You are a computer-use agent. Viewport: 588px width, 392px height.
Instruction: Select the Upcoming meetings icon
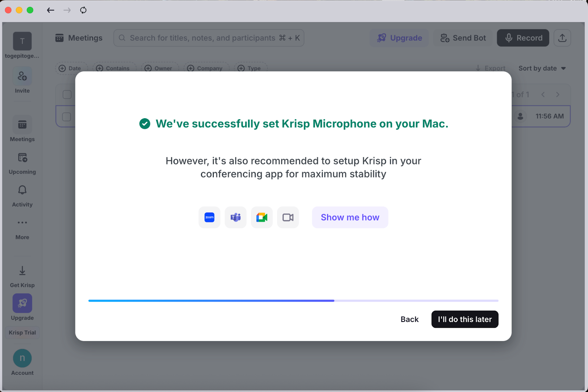pyautogui.click(x=22, y=162)
